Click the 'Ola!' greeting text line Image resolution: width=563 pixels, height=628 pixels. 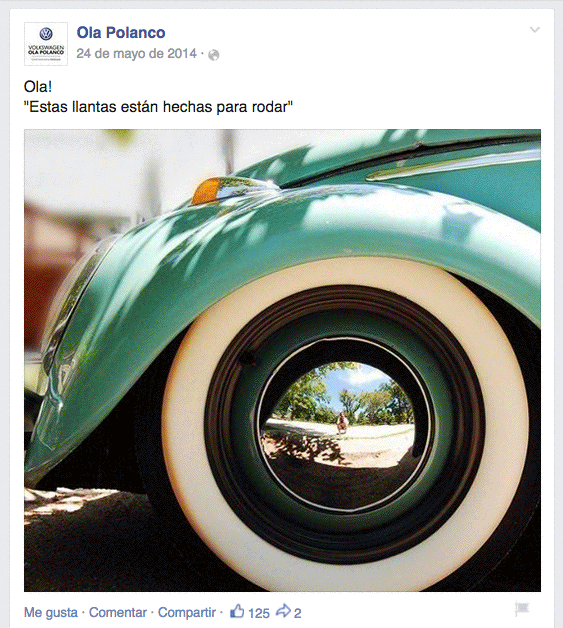(x=38, y=87)
